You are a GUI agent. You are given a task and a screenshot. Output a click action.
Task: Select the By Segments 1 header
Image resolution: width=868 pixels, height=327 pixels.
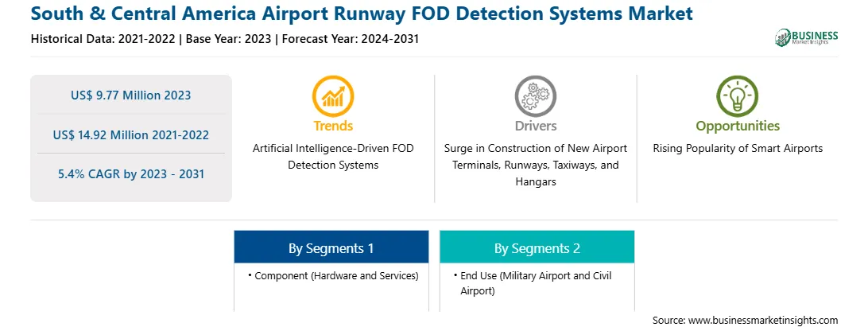point(331,247)
